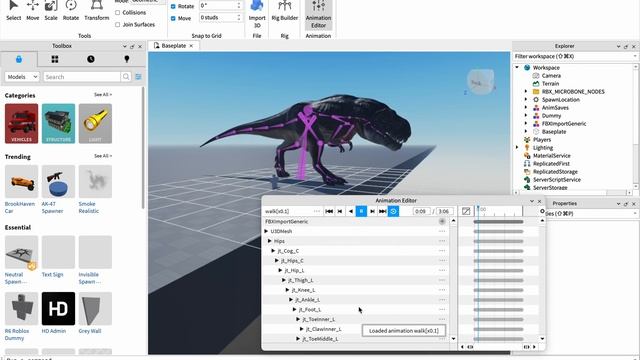The width and height of the screenshot is (640, 360).
Task: Open walk[x0.1] animation options menu
Action: click(317, 211)
